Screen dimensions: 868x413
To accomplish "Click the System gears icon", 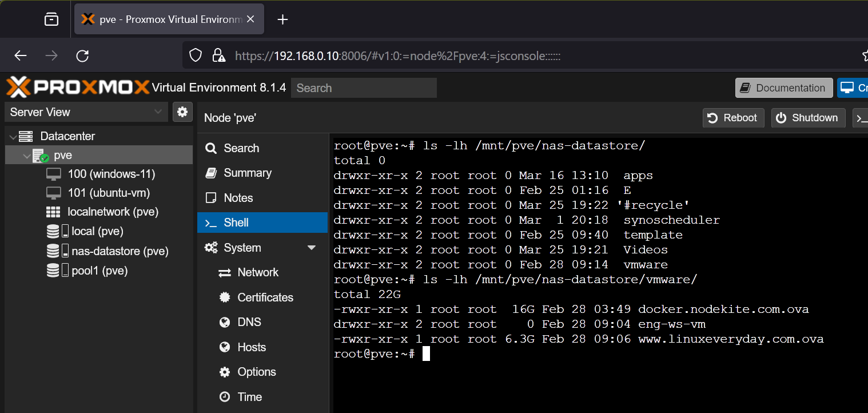I will pos(211,248).
